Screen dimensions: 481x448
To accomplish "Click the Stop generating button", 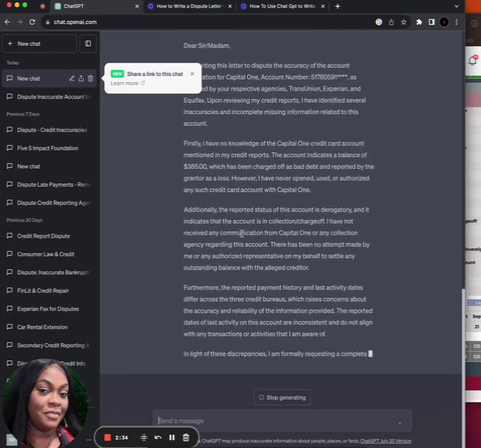I will pyautogui.click(x=283, y=397).
